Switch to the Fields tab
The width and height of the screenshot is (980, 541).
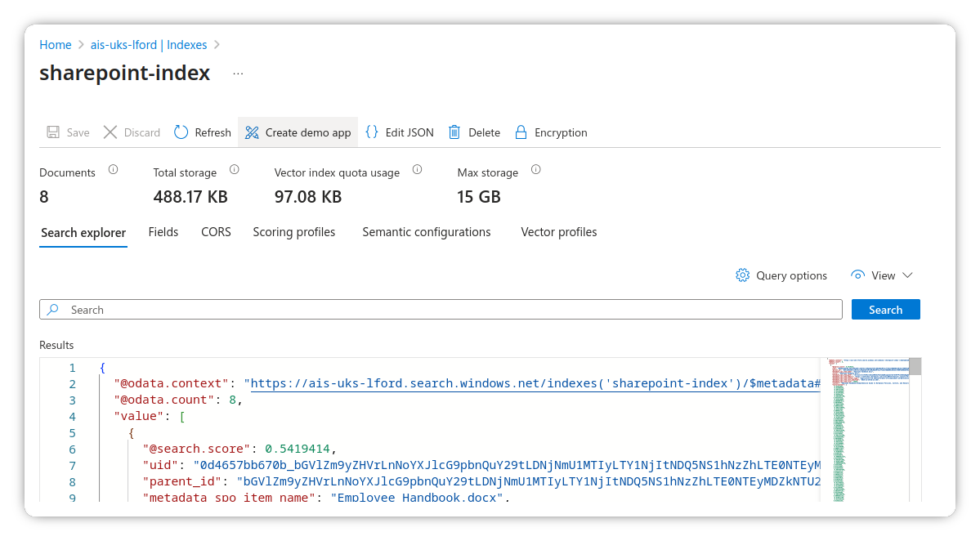(163, 232)
